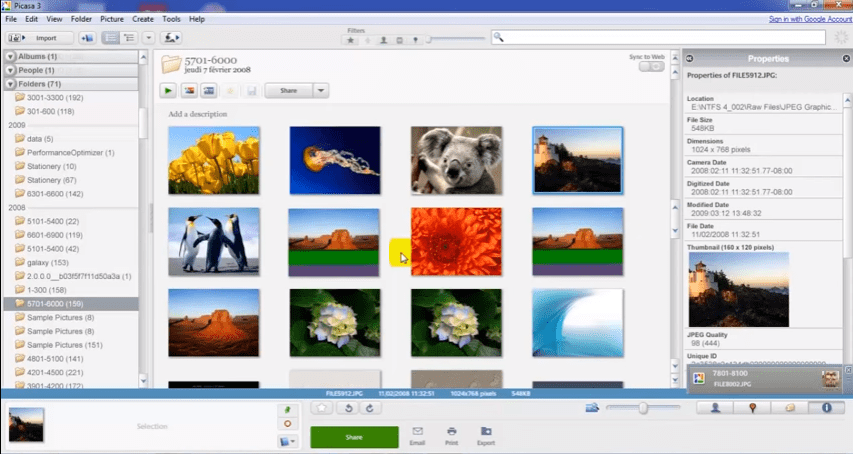The width and height of the screenshot is (853, 454).
Task: Click the green Share button
Action: [354, 437]
